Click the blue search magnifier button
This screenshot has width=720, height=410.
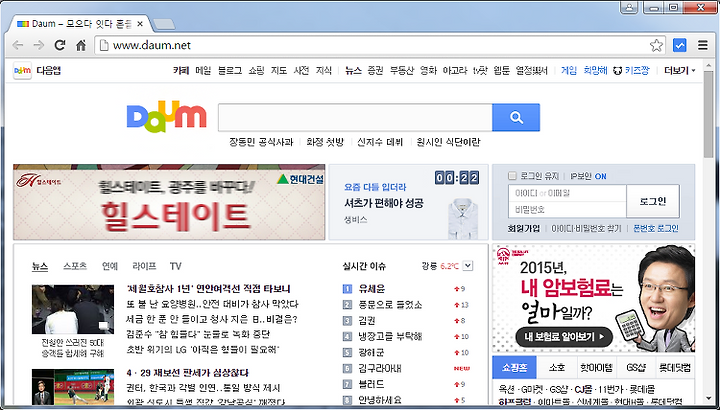(516, 118)
